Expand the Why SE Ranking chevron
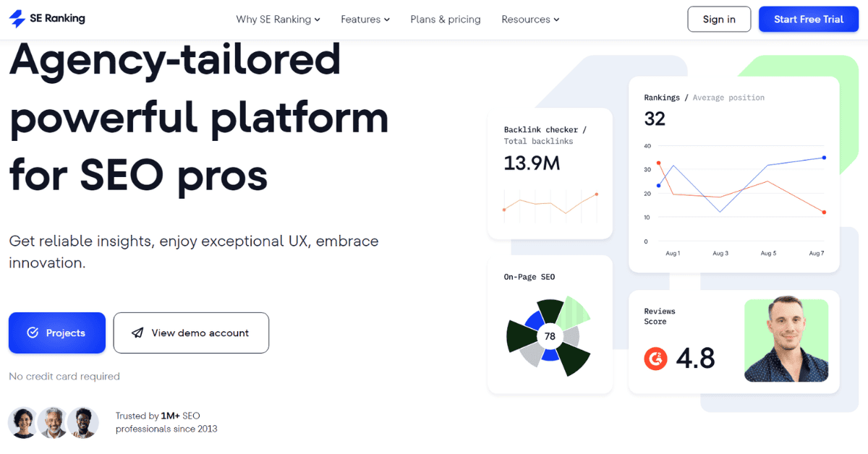 click(x=317, y=20)
